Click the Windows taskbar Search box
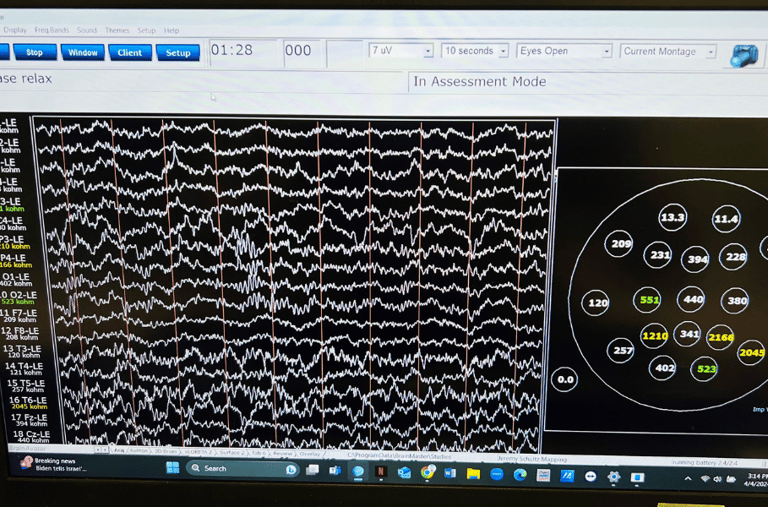This screenshot has width=768, height=507. tap(243, 469)
